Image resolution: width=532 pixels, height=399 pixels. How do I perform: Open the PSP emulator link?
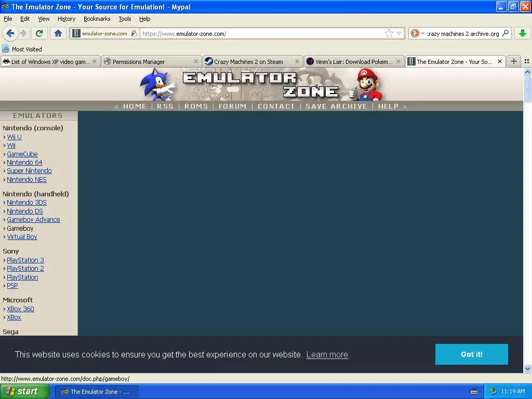[x=12, y=286]
